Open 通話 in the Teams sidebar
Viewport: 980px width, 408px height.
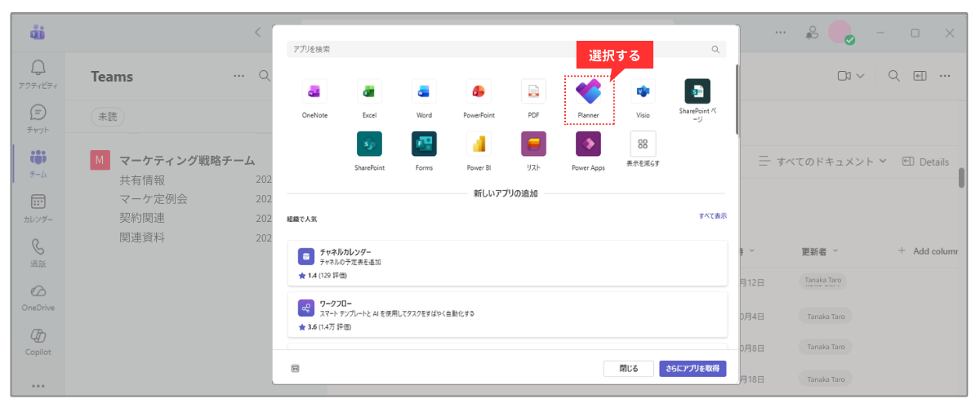[x=38, y=253]
